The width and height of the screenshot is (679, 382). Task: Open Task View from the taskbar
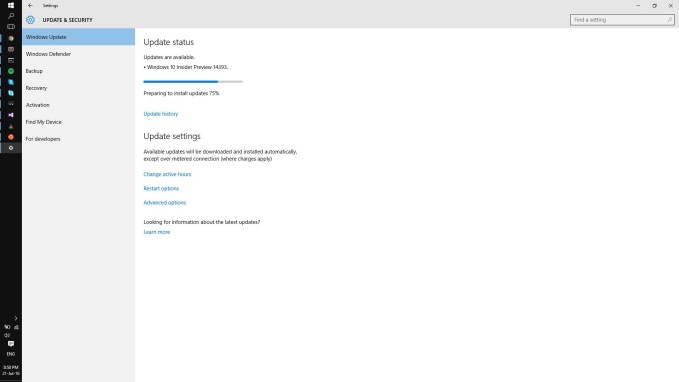[x=11, y=27]
